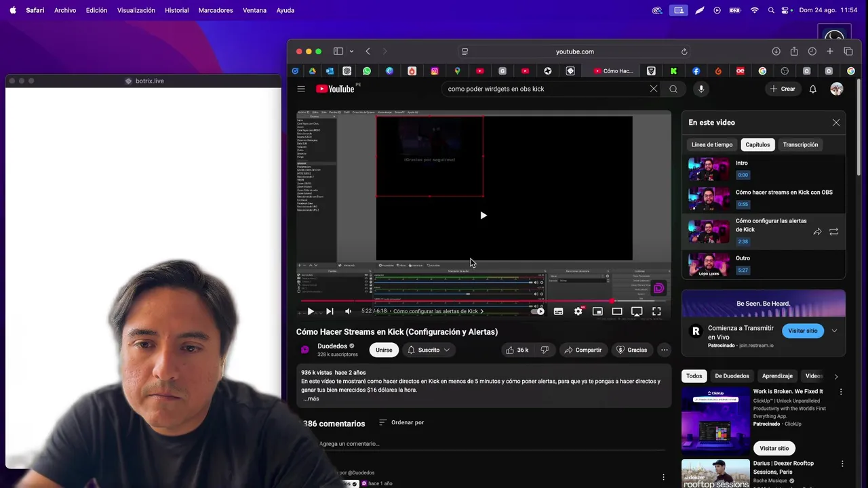The width and height of the screenshot is (868, 488).
Task: Open options for the ClickUp ad card
Action: [x=841, y=392]
